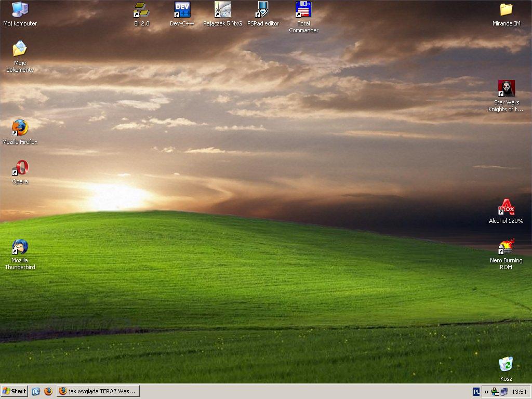Select the PSPad editor shortcut icon
This screenshot has height=399, width=532.
click(x=263, y=14)
